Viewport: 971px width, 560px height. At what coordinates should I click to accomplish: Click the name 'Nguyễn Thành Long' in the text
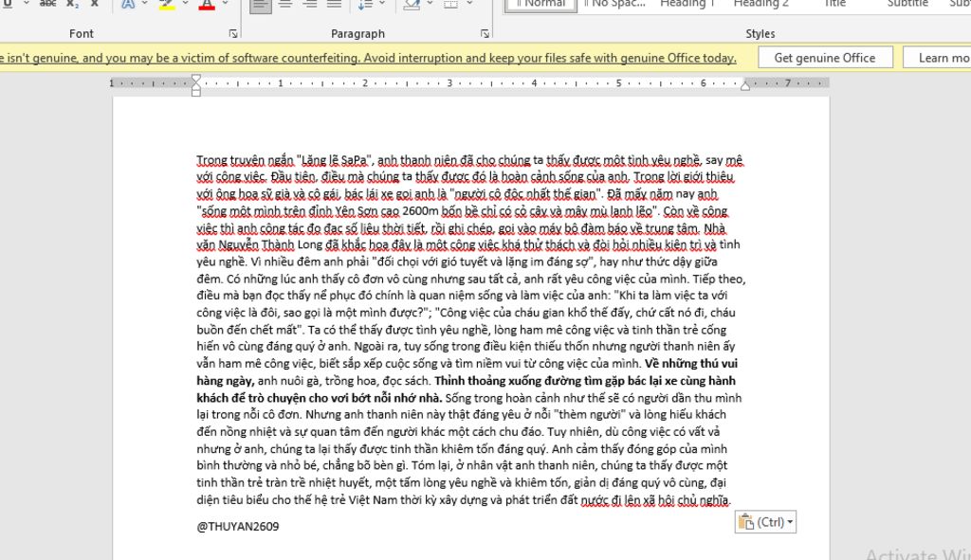tap(270, 244)
